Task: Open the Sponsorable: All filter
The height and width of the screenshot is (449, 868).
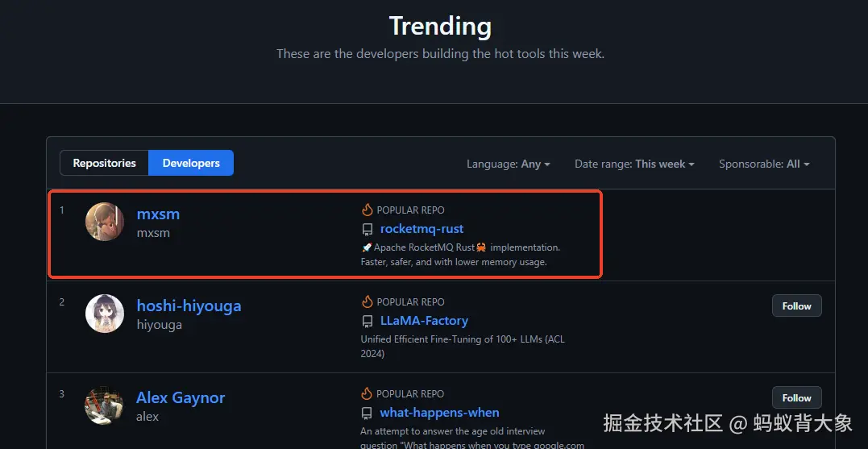Action: point(763,164)
